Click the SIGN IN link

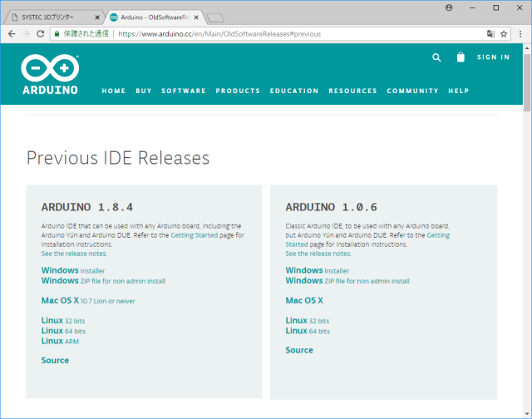click(x=493, y=57)
